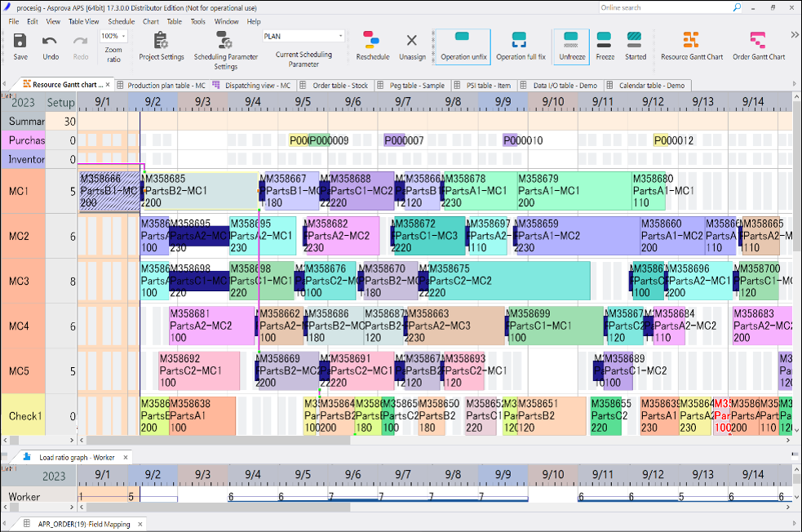Screen dimensions: 802x532
Task: Click the Save icon
Action: tap(20, 41)
